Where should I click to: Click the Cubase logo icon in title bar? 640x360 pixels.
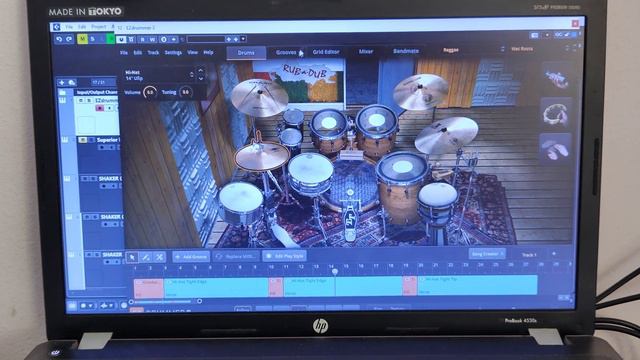(x=57, y=27)
